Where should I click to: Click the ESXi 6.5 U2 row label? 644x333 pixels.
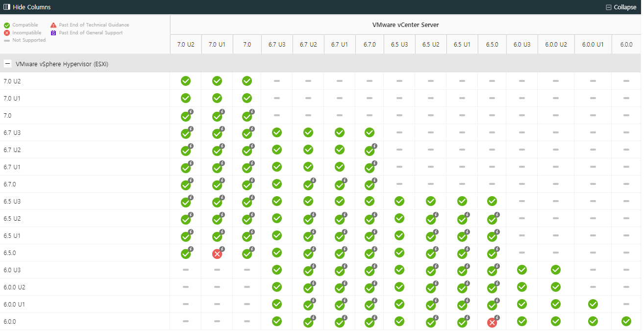[x=12, y=218]
